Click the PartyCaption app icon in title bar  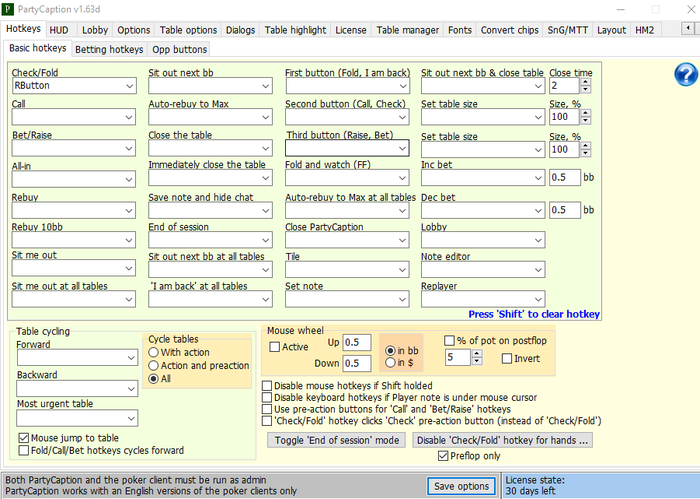point(8,9)
